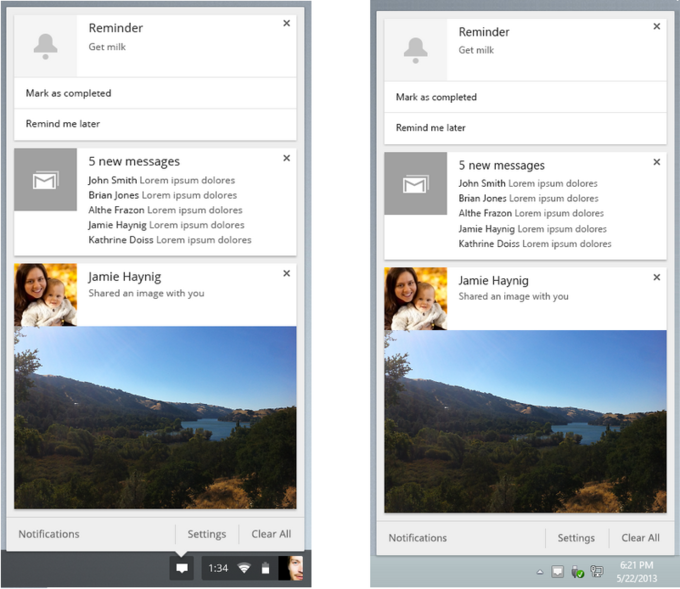Screen dimensions: 680x589
Task: Open Settings in the right notification panel
Action: (x=576, y=538)
